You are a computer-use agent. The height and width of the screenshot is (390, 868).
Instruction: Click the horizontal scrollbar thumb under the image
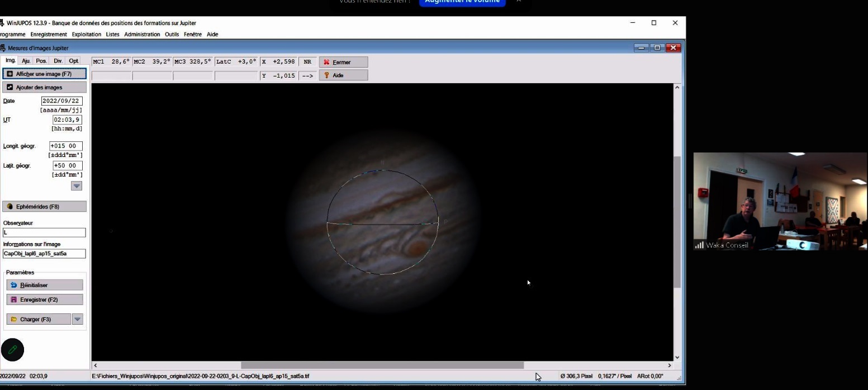[382, 365]
